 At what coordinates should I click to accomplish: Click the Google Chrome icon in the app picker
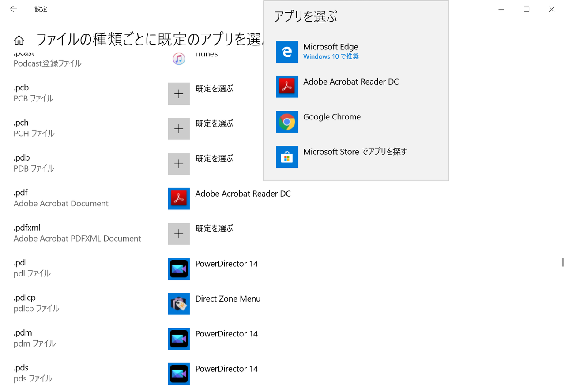[x=287, y=122]
